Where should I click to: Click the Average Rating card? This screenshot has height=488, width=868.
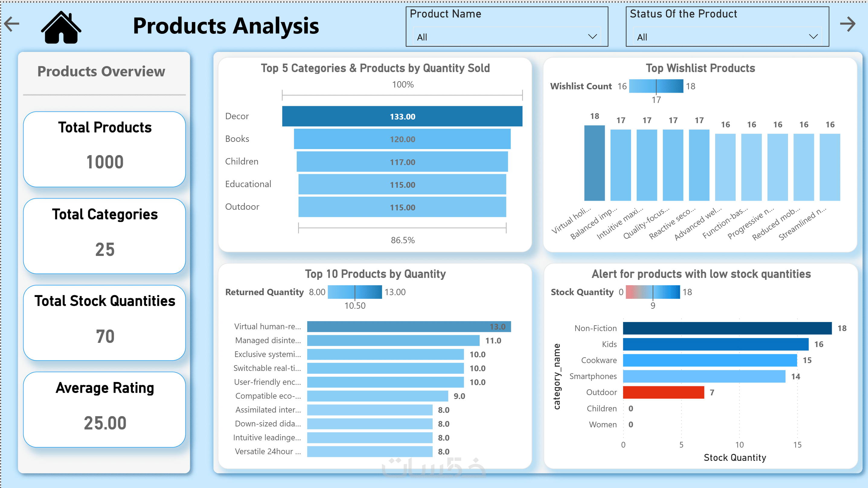point(104,410)
